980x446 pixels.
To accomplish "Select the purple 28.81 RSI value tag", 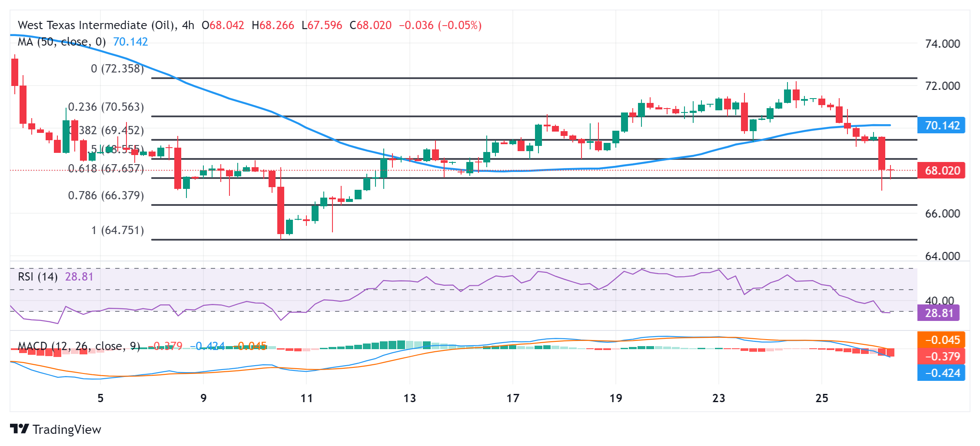I will (x=938, y=313).
